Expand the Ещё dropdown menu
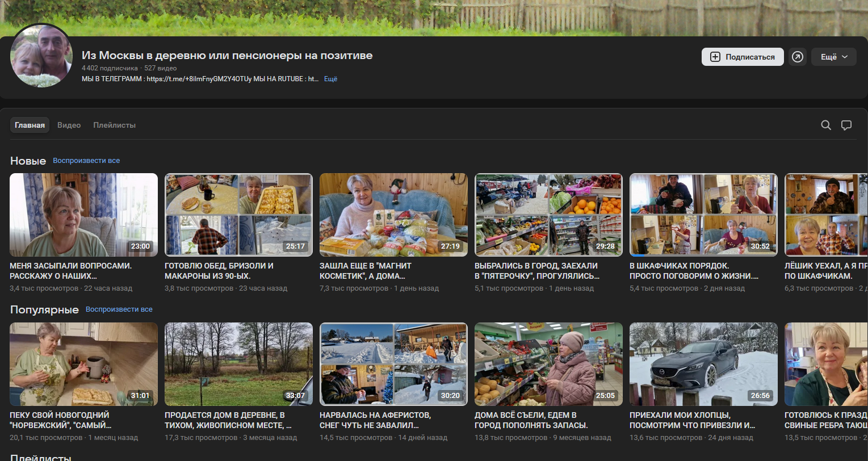Image resolution: width=868 pixels, height=461 pixels. [833, 57]
